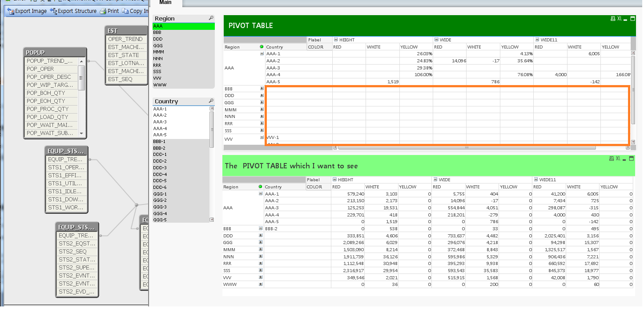Viewport: 644px width, 310px height.
Task: Select GGG-2 in Country list box
Action: (x=181, y=200)
